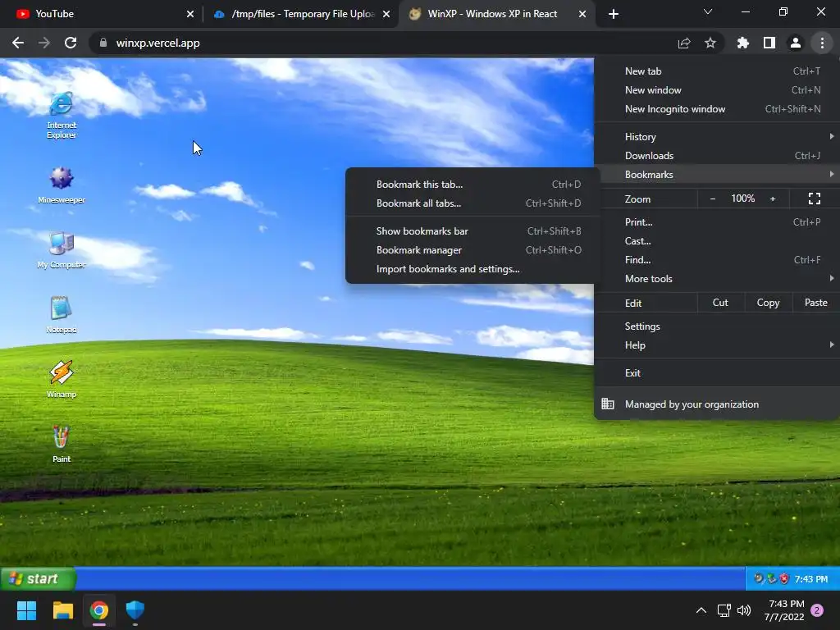
Task: Click the volume speaker icon
Action: coord(744,610)
